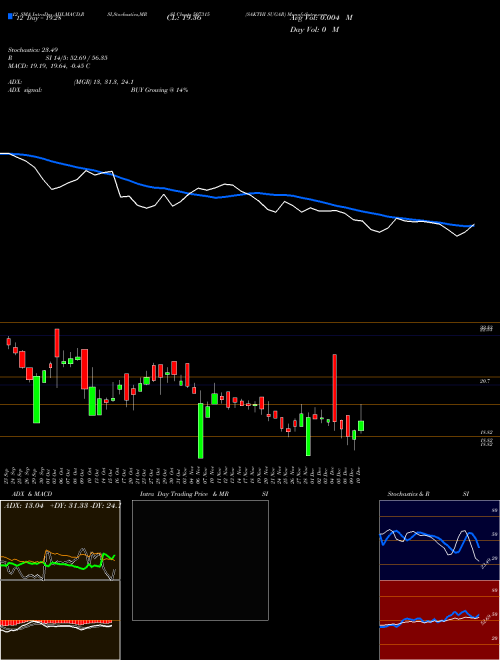Click the '+DY: 31.33' value in ADX panel
The width and height of the screenshot is (500, 660).
click(69, 506)
